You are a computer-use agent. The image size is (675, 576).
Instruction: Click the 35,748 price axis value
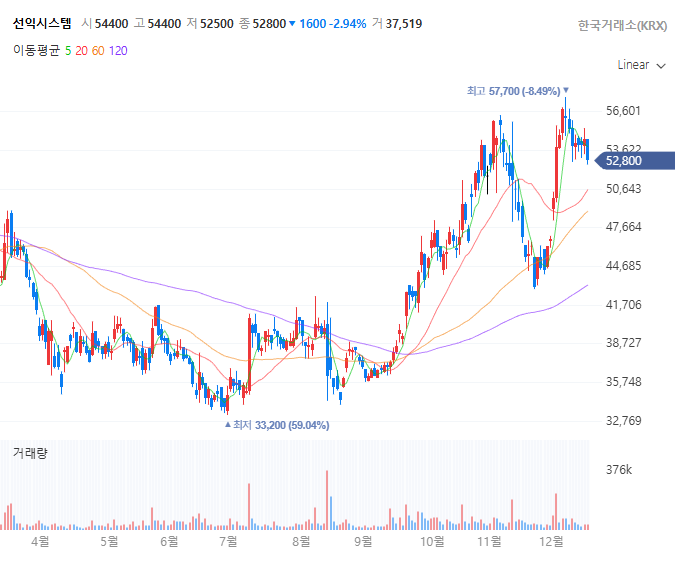623,382
